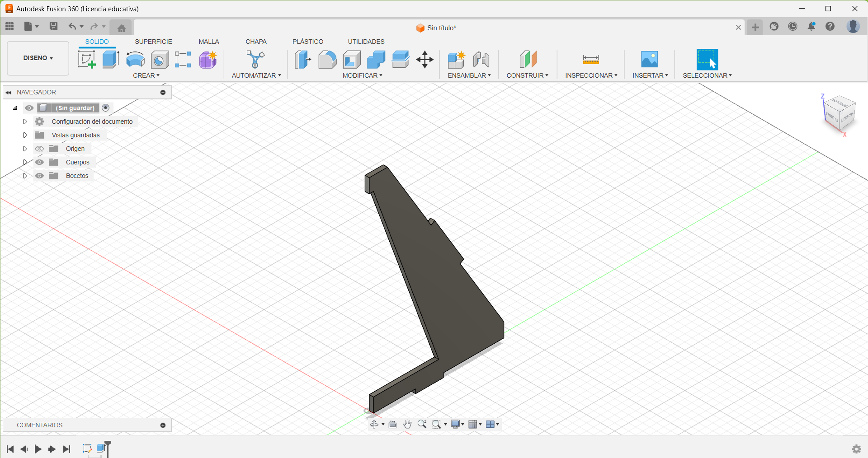This screenshot has height=458, width=868.
Task: Select the Revolve tool
Action: [x=135, y=59]
